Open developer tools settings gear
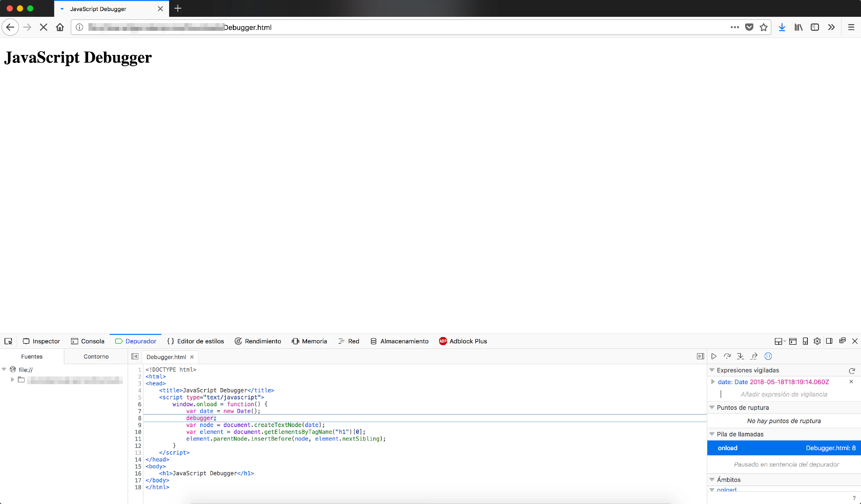861x504 pixels. point(817,341)
